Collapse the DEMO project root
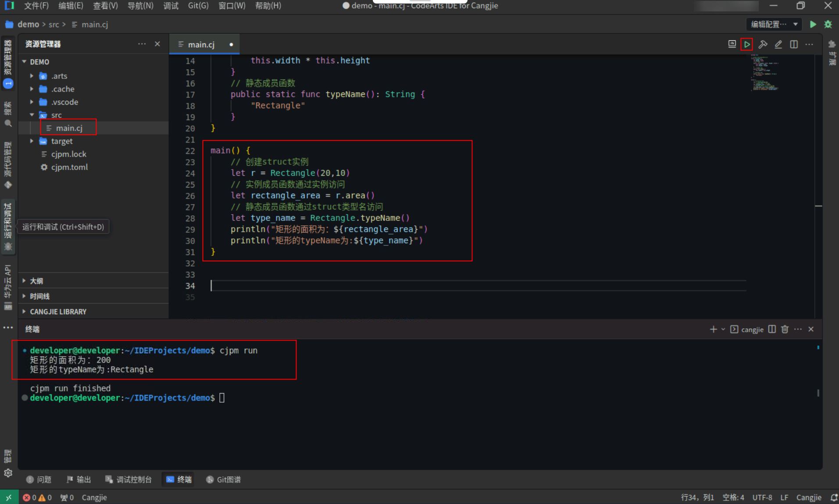 [x=25, y=62]
